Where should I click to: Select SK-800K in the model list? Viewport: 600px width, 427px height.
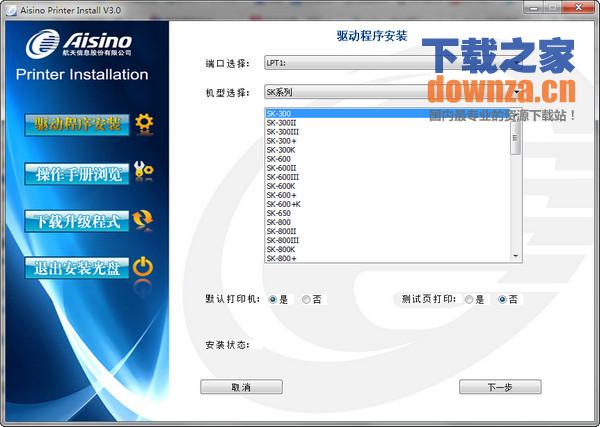tap(388, 249)
